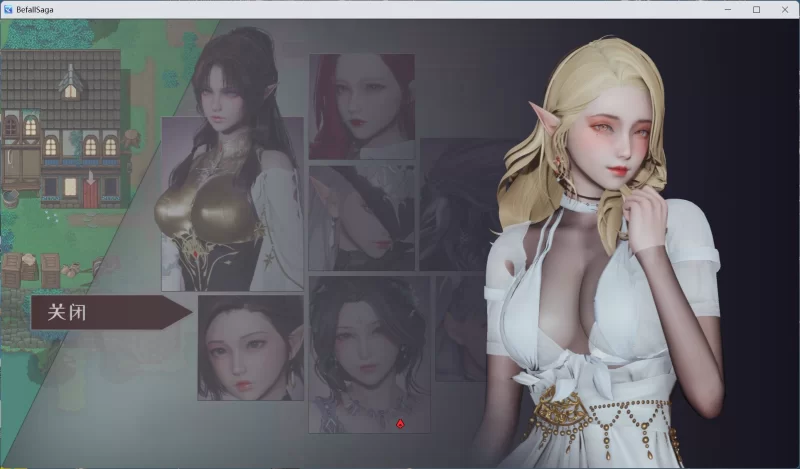Click the blonde elf character in white dress
The height and width of the screenshot is (469, 800).
(602, 253)
